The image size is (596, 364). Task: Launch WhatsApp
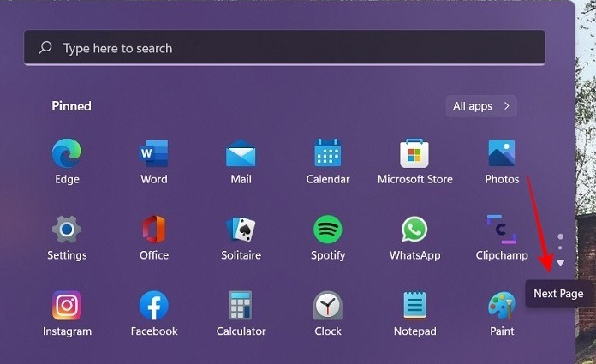414,230
